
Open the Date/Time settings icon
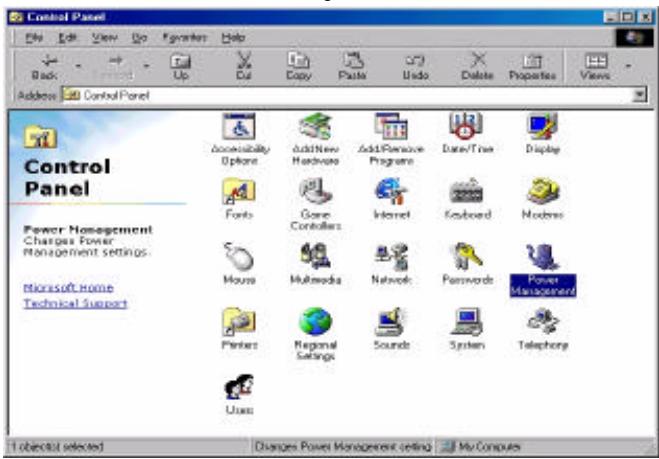tap(467, 127)
